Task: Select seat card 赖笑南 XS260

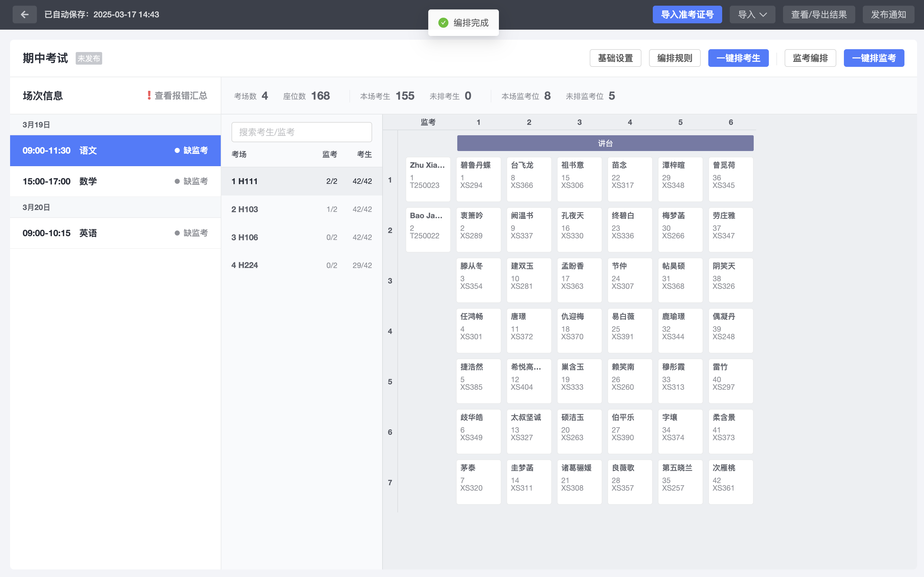Action: coord(630,381)
